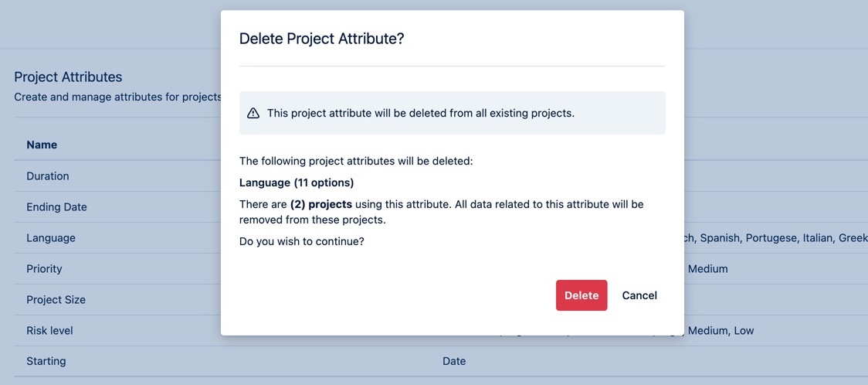Select the Duration attribute row
Viewport: 868px width, 385px height.
[x=48, y=176]
